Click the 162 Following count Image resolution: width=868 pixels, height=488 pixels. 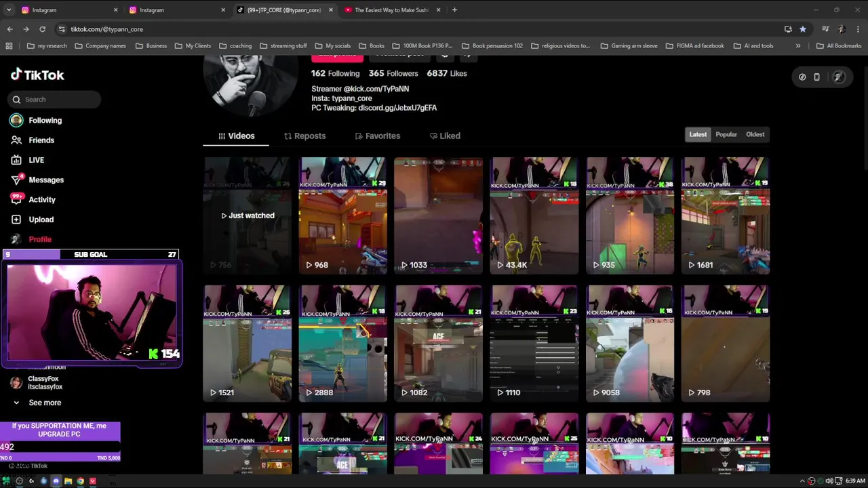pyautogui.click(x=336, y=73)
